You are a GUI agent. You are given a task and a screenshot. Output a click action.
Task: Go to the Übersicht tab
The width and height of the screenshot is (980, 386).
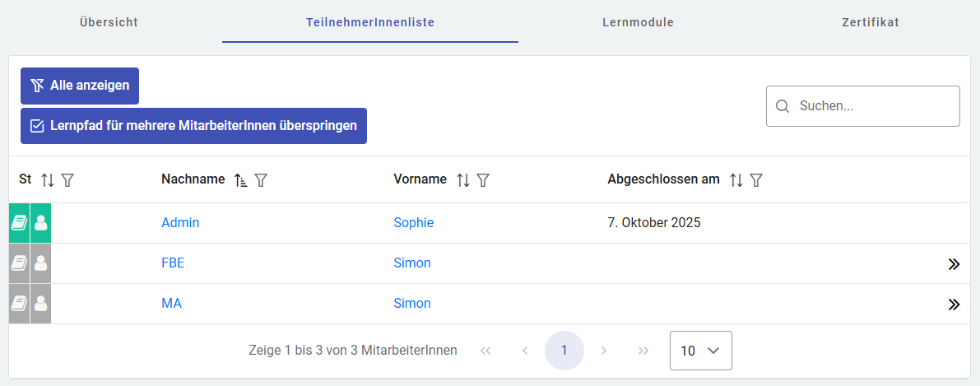pos(109,22)
